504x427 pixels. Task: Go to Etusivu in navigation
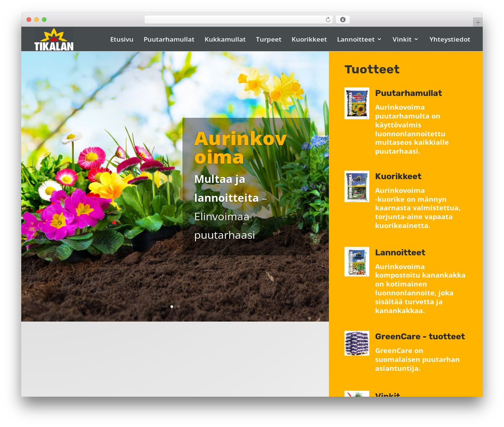tap(122, 39)
